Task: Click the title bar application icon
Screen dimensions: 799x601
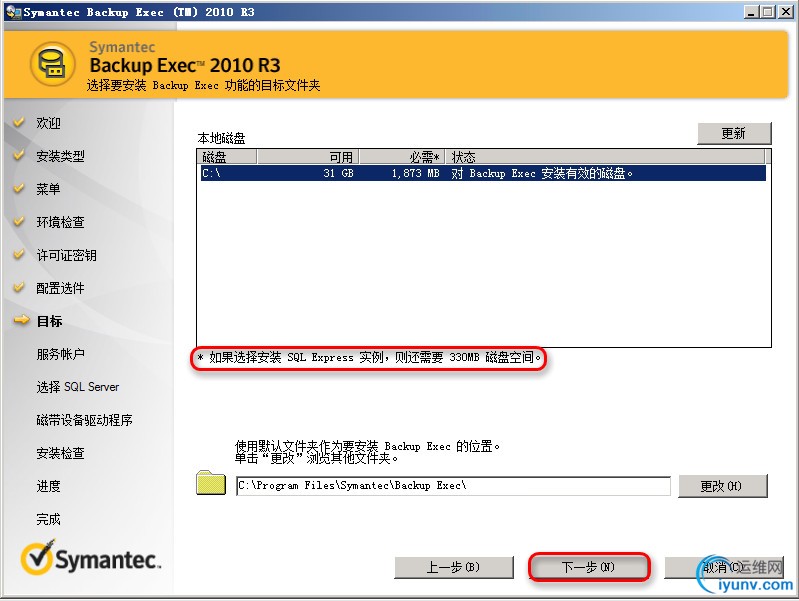Action: click(x=13, y=12)
